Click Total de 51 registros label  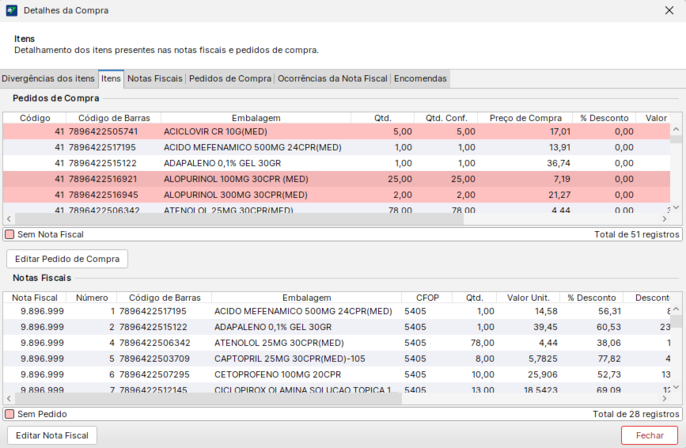coord(637,234)
